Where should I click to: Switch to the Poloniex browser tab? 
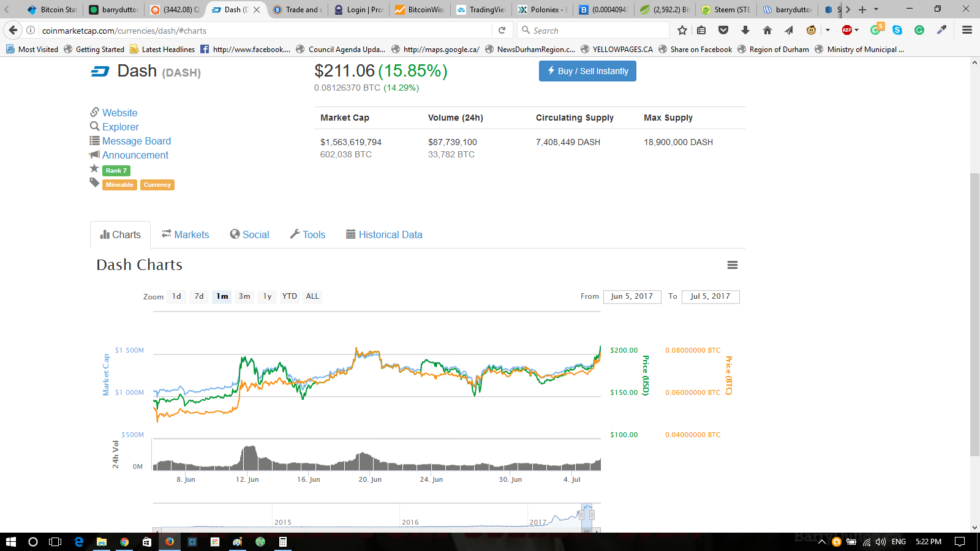[x=543, y=9]
